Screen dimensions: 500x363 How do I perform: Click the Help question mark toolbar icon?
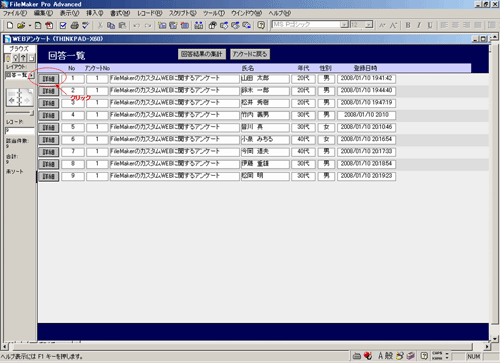click(x=261, y=25)
